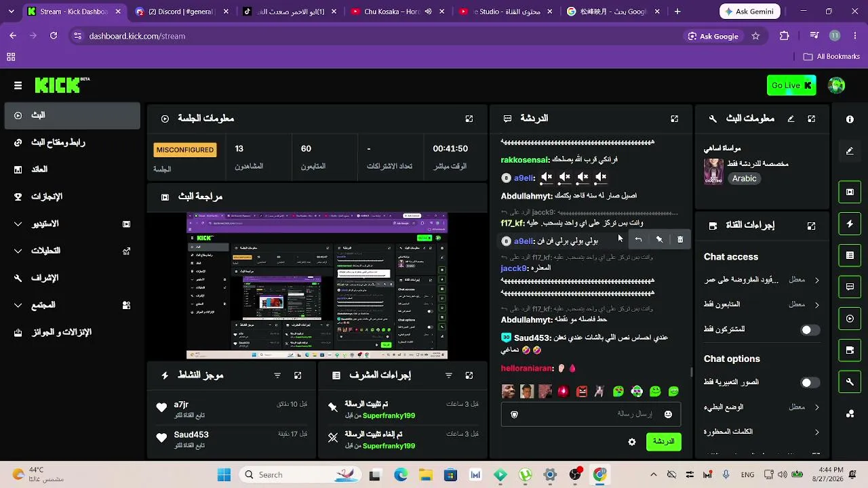
Task: Click the chat scrollbar thumb
Action: tap(691, 372)
